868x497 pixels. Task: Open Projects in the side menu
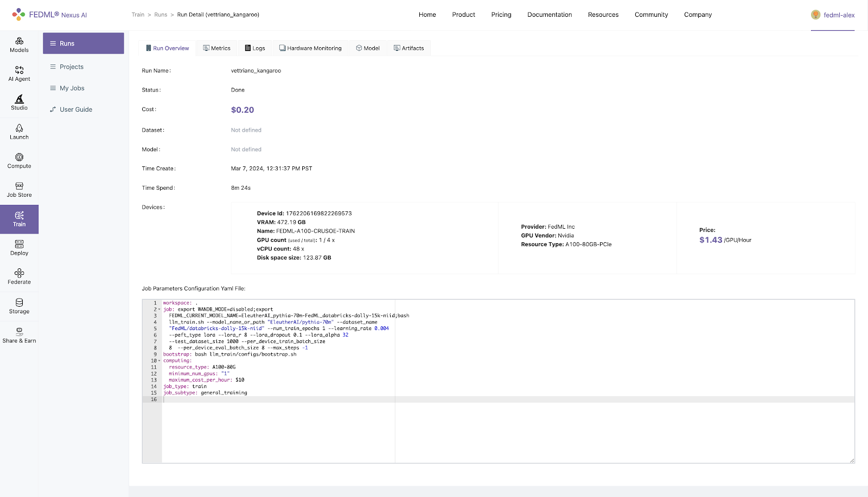click(84, 67)
